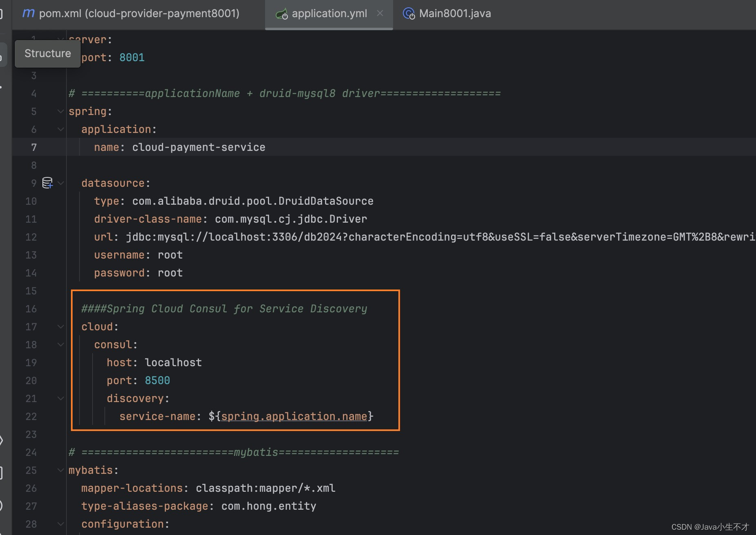Click the consul host value localhost
This screenshot has width=756, height=535.
(x=173, y=363)
